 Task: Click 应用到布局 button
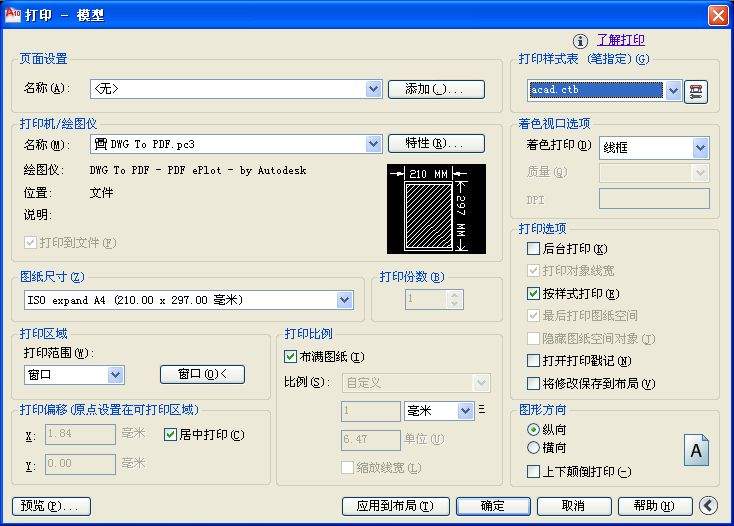(396, 506)
